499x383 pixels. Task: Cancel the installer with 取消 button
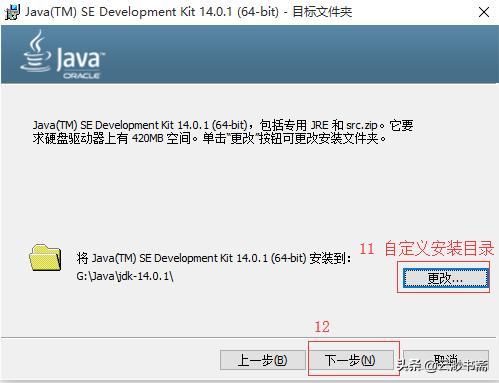446,360
